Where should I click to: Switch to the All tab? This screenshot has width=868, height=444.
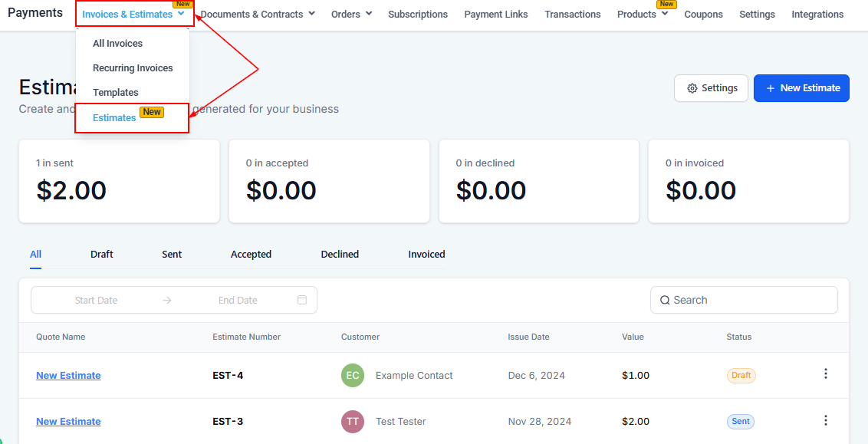coord(35,255)
